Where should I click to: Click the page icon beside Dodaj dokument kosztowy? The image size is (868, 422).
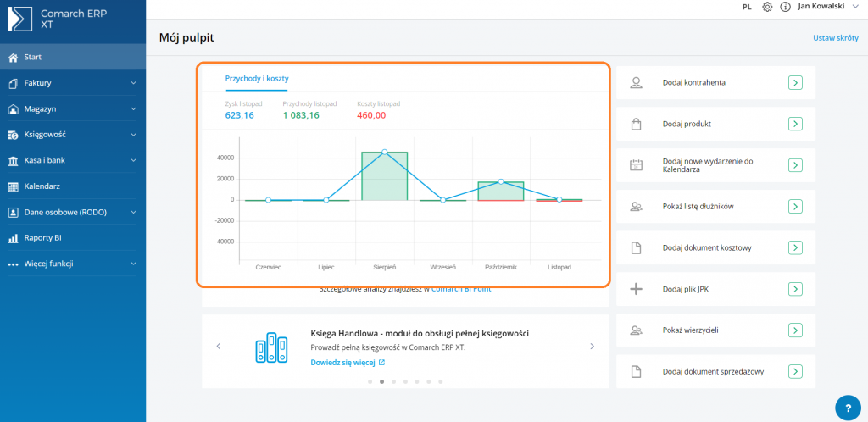(x=636, y=247)
